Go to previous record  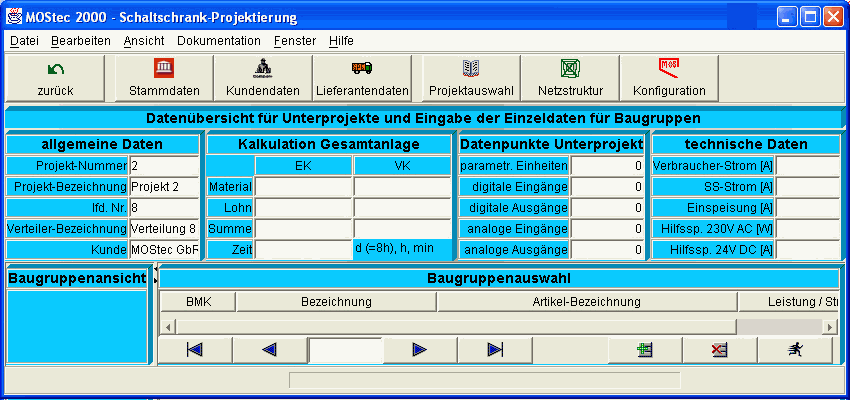pos(270,349)
